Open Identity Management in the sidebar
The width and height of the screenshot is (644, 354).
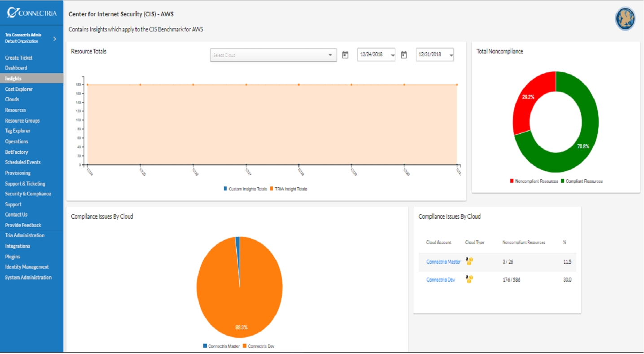point(27,267)
